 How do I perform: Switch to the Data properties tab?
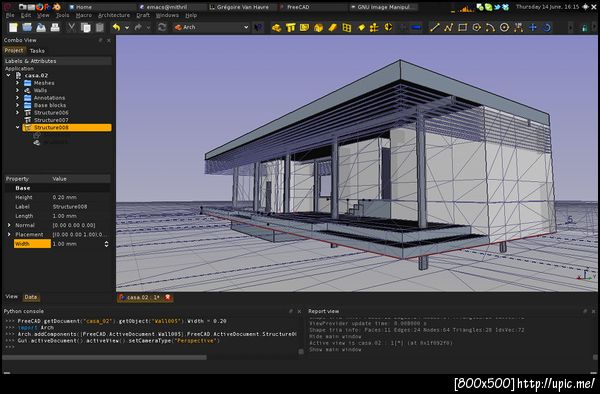pyautogui.click(x=31, y=297)
